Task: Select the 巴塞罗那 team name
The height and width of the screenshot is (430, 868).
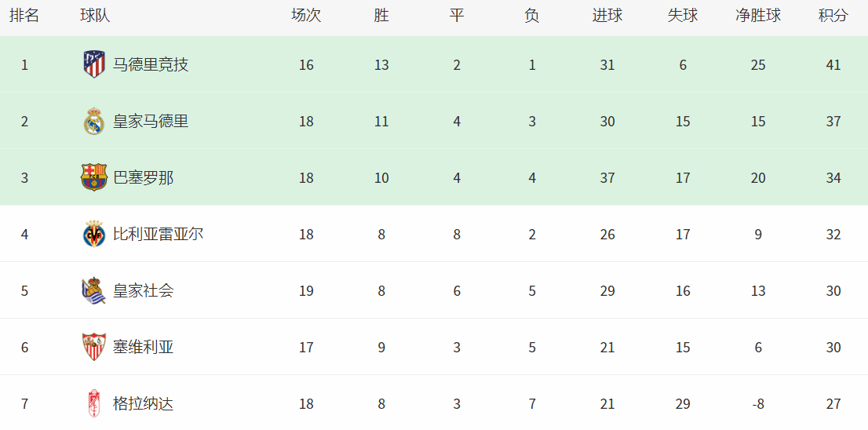Action: pos(143,178)
